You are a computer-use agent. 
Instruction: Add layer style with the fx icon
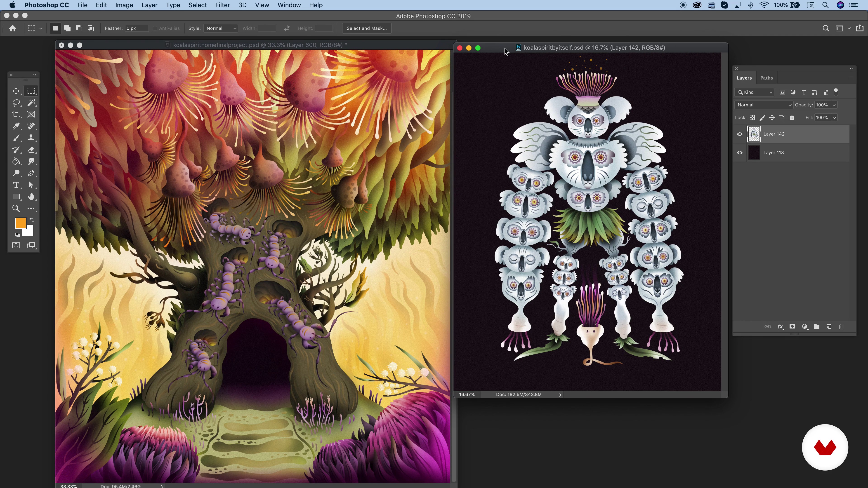tap(780, 327)
